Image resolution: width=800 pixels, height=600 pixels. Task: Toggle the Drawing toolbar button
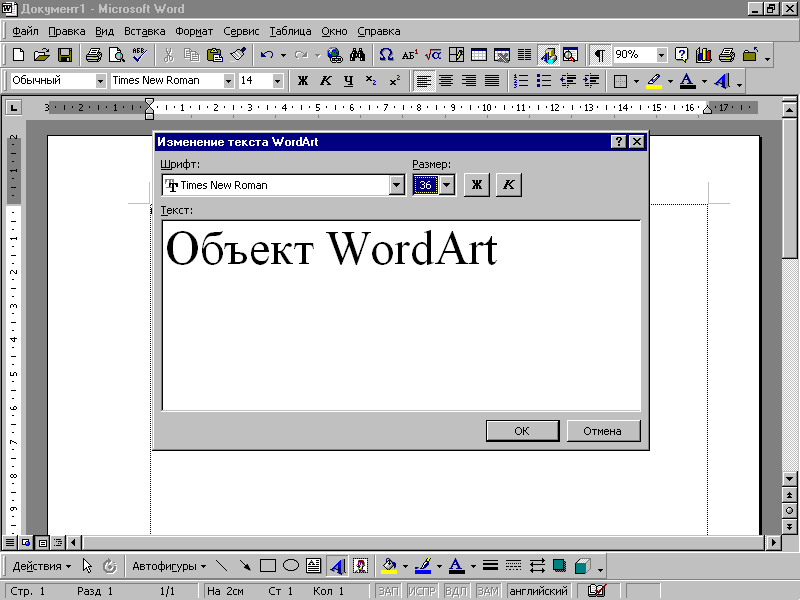click(548, 55)
